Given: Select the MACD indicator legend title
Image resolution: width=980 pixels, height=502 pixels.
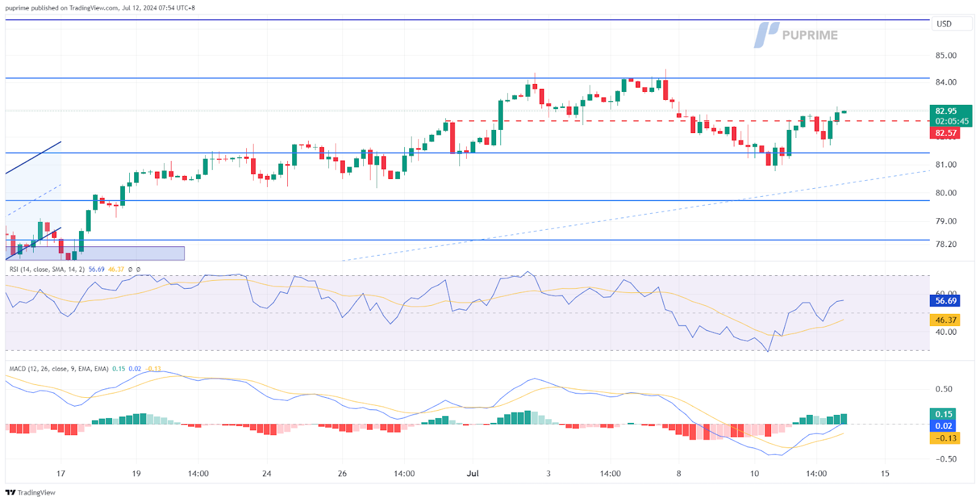Looking at the screenshot, I should point(59,369).
